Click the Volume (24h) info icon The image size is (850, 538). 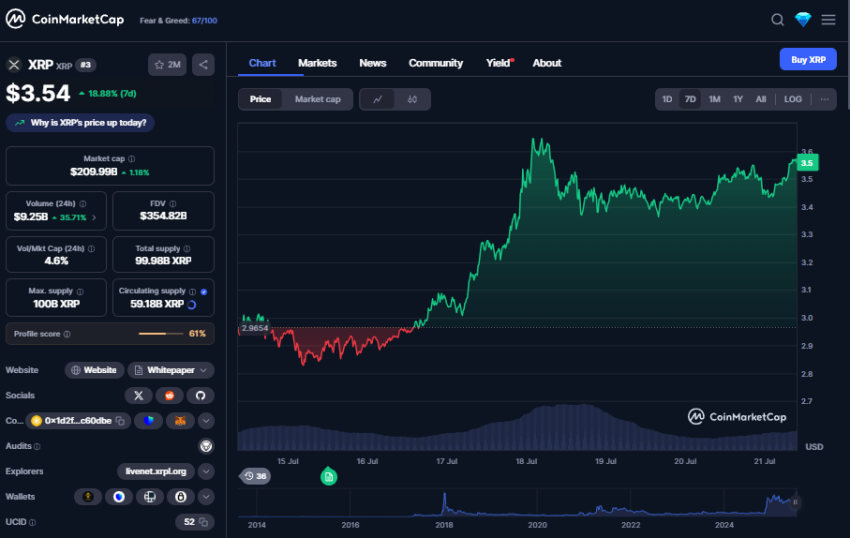coord(83,204)
